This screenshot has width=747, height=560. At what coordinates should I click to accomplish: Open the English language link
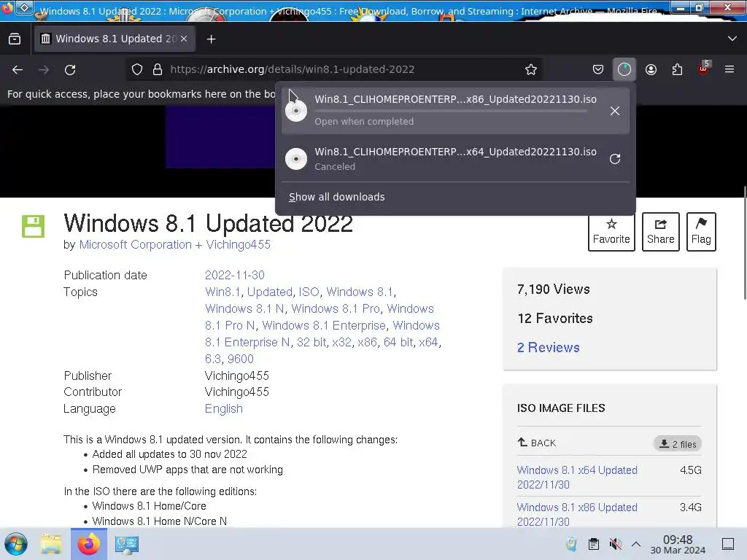coord(223,409)
